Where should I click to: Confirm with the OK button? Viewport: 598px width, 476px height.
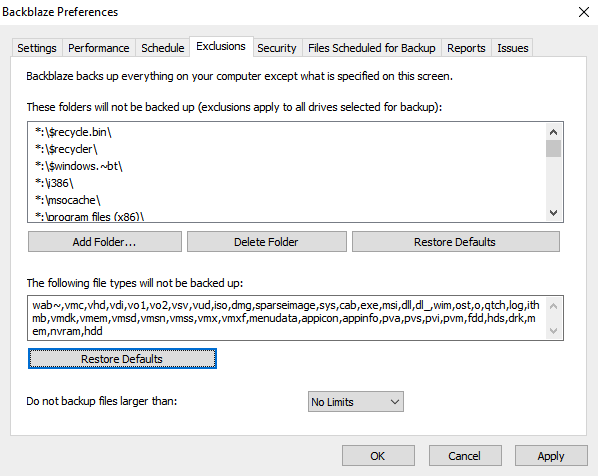click(378, 456)
